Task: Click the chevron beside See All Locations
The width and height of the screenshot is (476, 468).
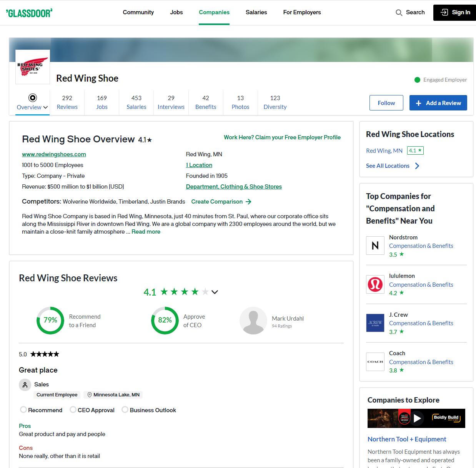Action: tap(417, 166)
